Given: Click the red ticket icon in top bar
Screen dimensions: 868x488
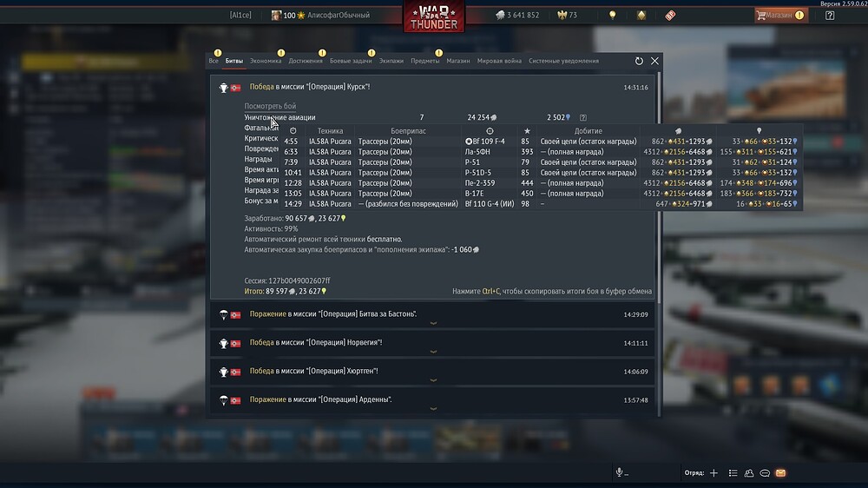Looking at the screenshot, I should tap(670, 16).
